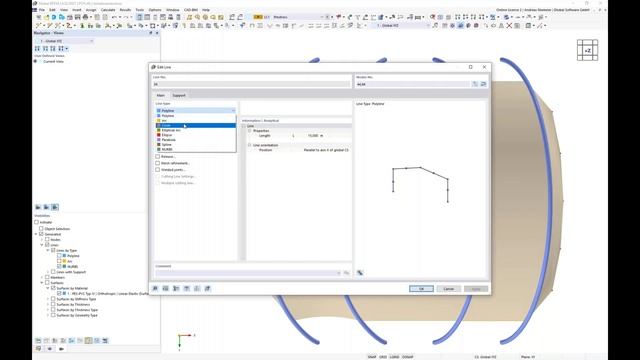Open the Comment field dropdown arrow

point(338,273)
